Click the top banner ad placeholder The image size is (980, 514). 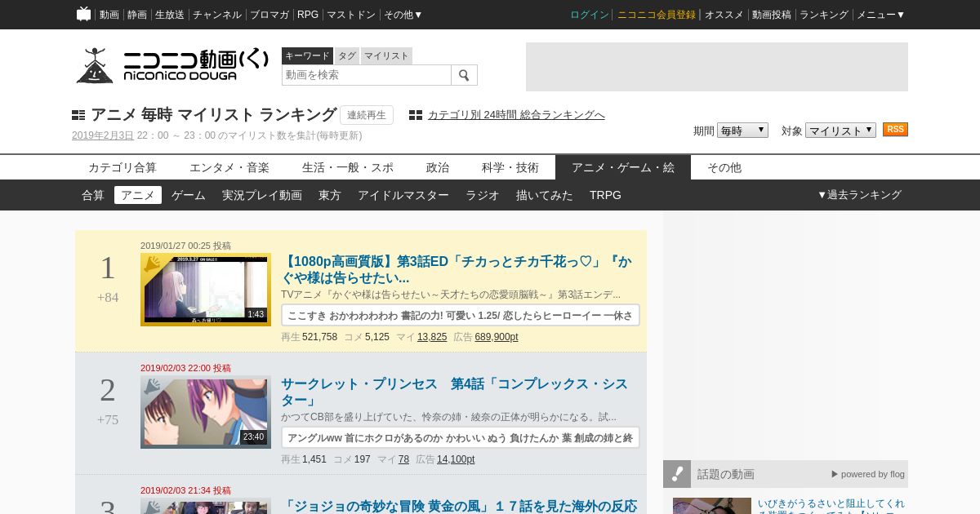717,67
